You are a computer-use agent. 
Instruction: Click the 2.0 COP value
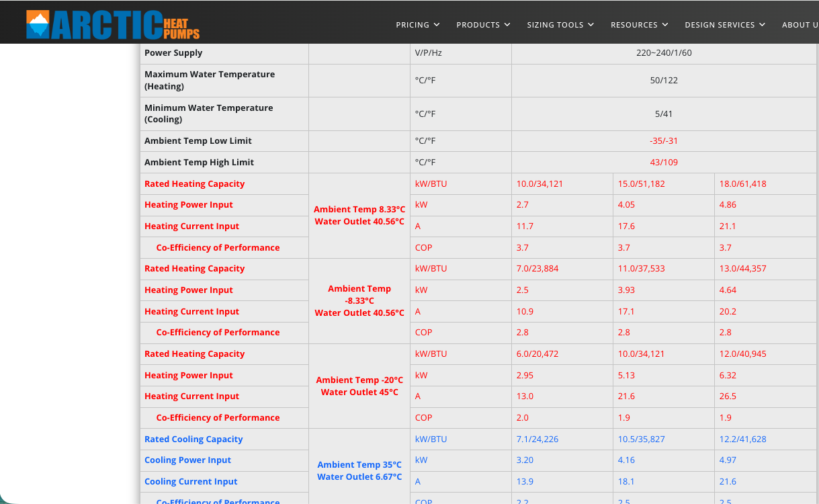coord(522,418)
